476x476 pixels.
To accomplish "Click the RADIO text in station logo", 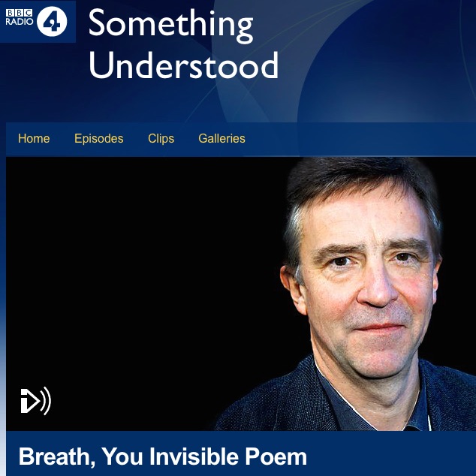I will pyautogui.click(x=19, y=22).
